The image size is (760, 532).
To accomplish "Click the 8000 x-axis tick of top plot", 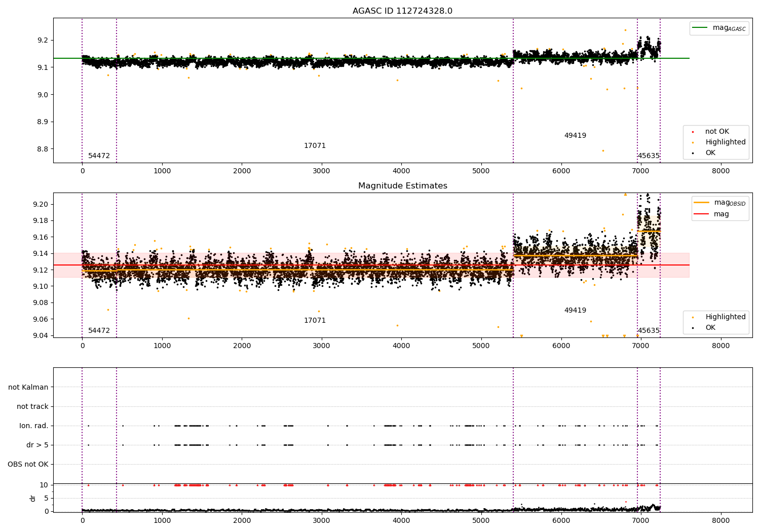I will pyautogui.click(x=721, y=171).
